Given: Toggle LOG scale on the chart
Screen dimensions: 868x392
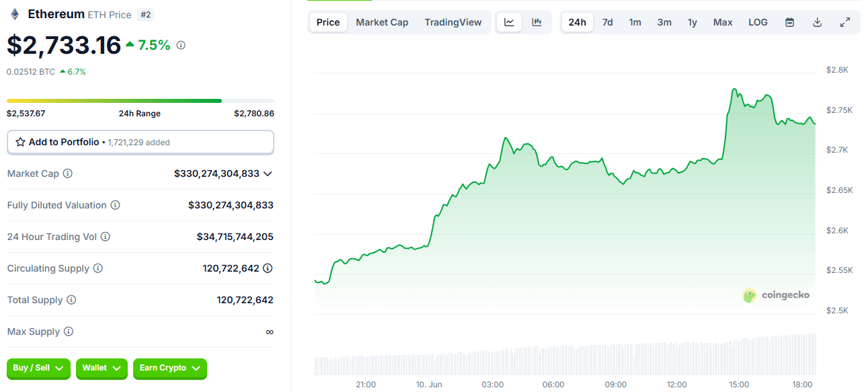Looking at the screenshot, I should [758, 22].
